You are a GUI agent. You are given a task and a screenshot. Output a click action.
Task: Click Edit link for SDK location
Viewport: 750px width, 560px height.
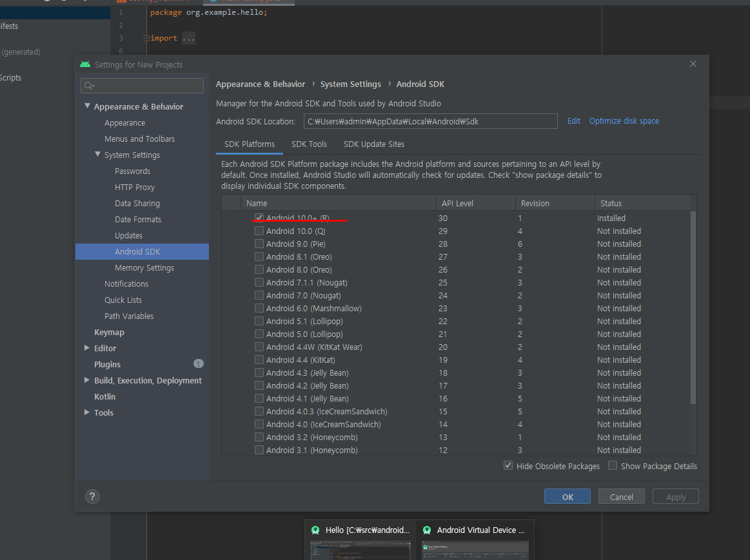pyautogui.click(x=573, y=121)
